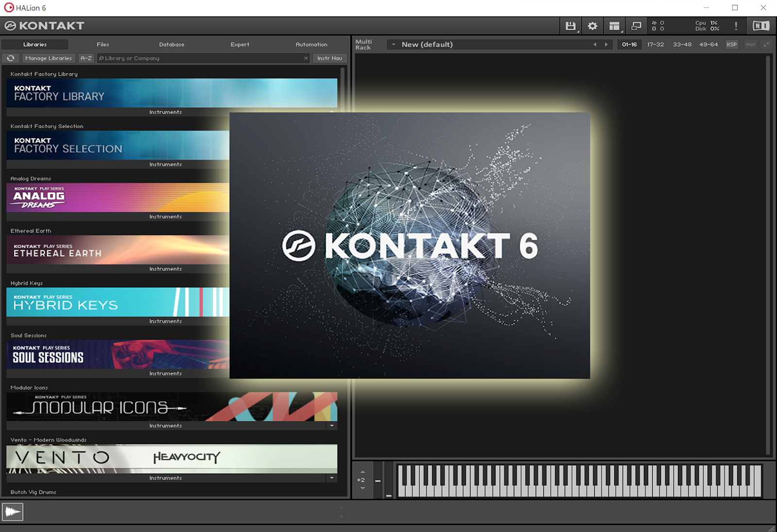777x532 pixels.
Task: Open Vento Instruments button
Action: [166, 478]
